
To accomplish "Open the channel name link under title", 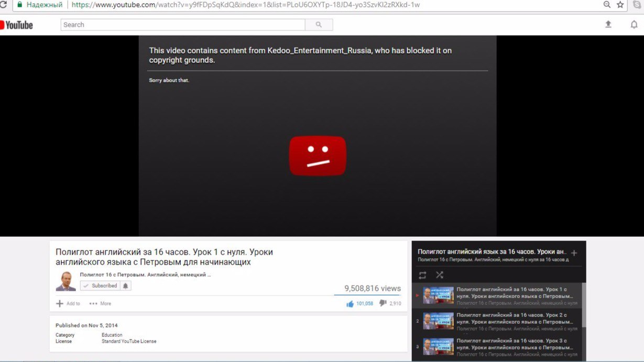I will tap(145, 275).
